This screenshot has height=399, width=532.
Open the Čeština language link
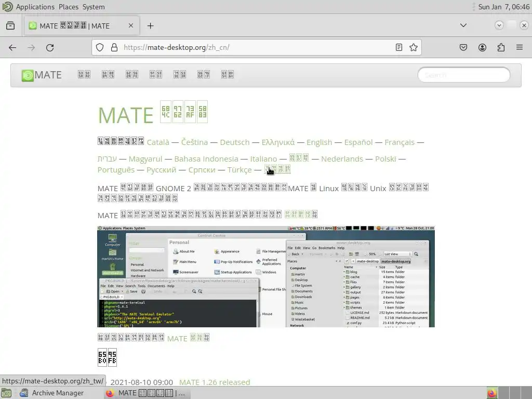tap(194, 142)
